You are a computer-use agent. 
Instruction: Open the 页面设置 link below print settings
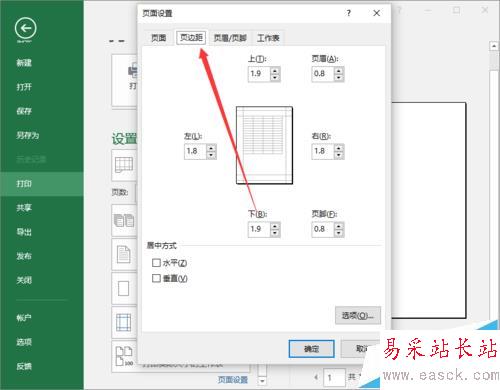point(233,380)
